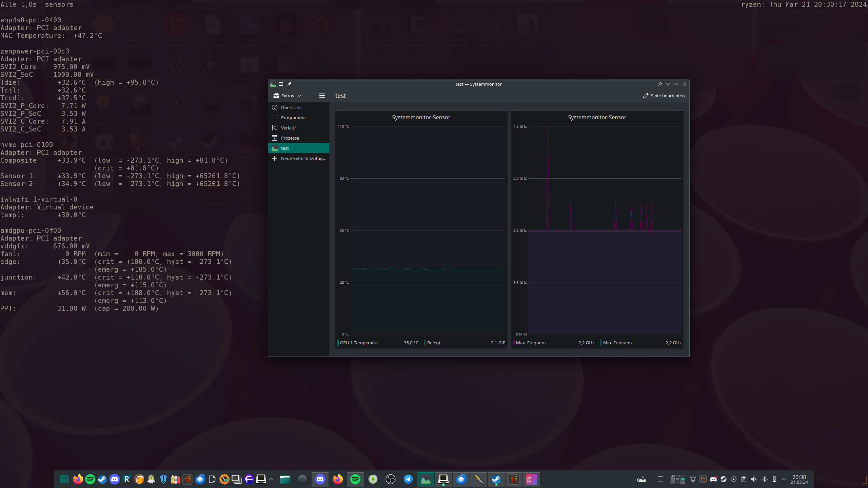Expand the Extras dropdown menu
This screenshot has width=868, height=488.
point(288,96)
